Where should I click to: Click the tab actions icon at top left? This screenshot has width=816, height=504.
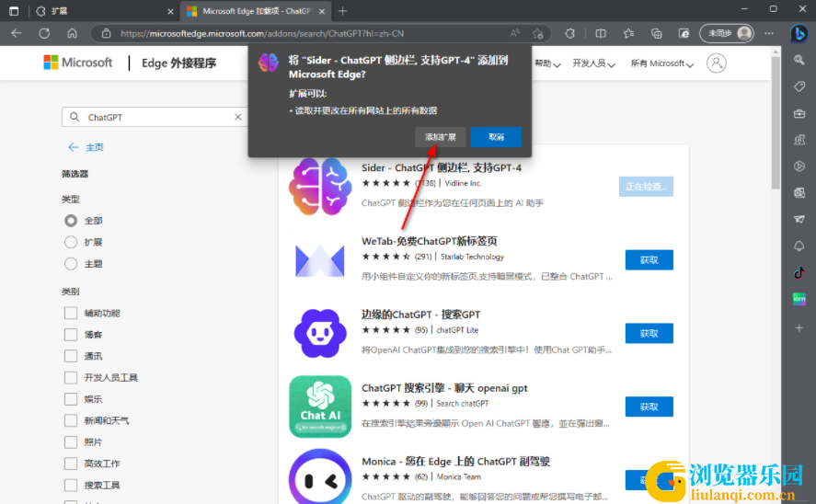pos(14,11)
